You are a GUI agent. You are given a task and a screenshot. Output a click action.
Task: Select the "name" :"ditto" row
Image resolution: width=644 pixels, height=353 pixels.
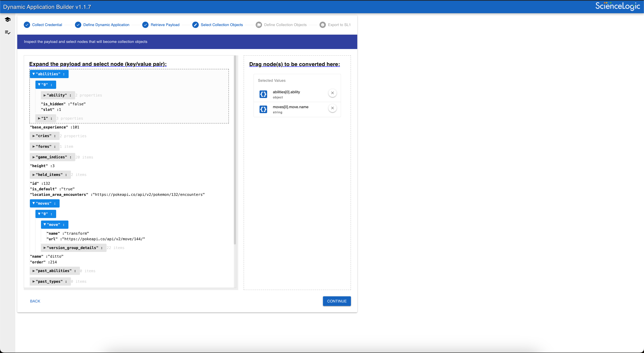tap(47, 256)
